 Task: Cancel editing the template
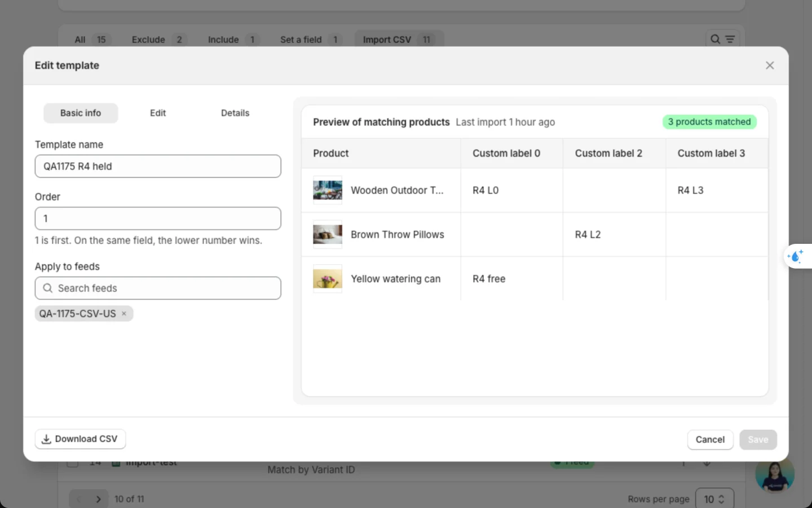(710, 440)
